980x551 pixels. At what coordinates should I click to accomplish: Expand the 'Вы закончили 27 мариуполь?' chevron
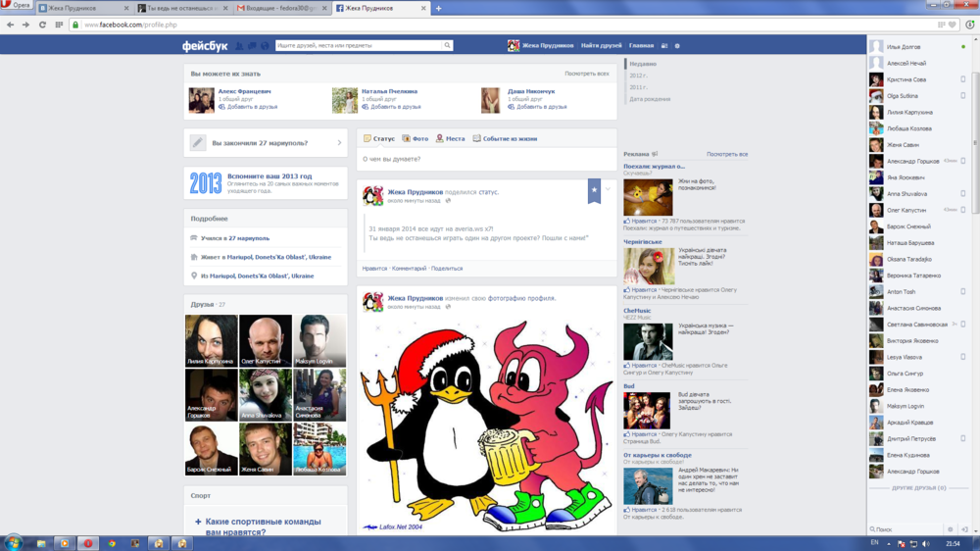point(339,143)
